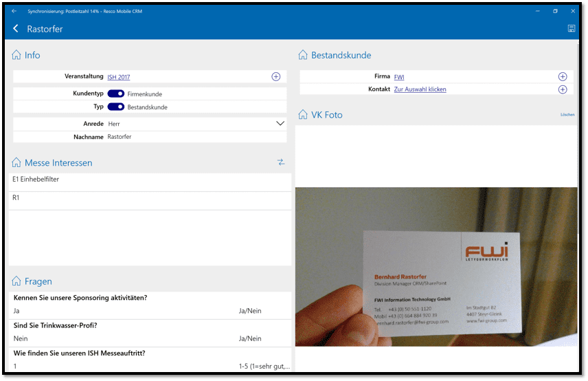The height and width of the screenshot is (381, 588).
Task: Click the home icon beside Messe Interessen
Action: click(x=16, y=162)
